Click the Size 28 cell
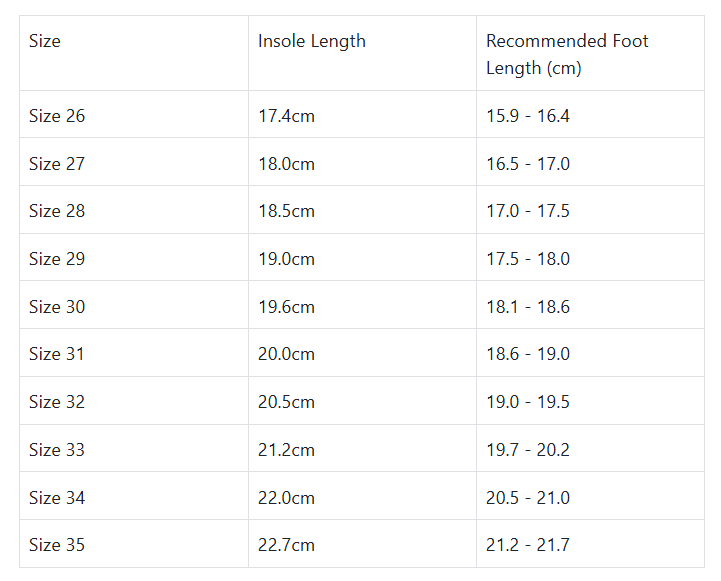Screen dimensions: 721x581 (x=57, y=211)
